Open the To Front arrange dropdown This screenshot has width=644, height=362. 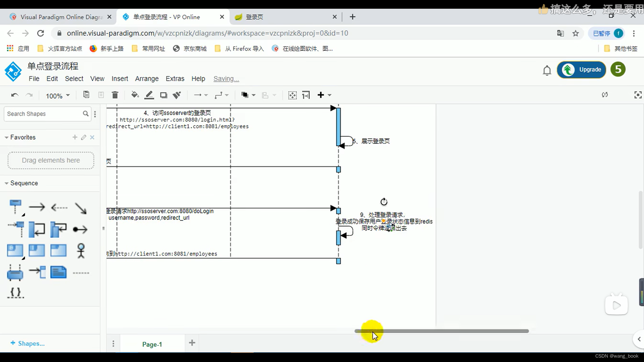[248, 95]
